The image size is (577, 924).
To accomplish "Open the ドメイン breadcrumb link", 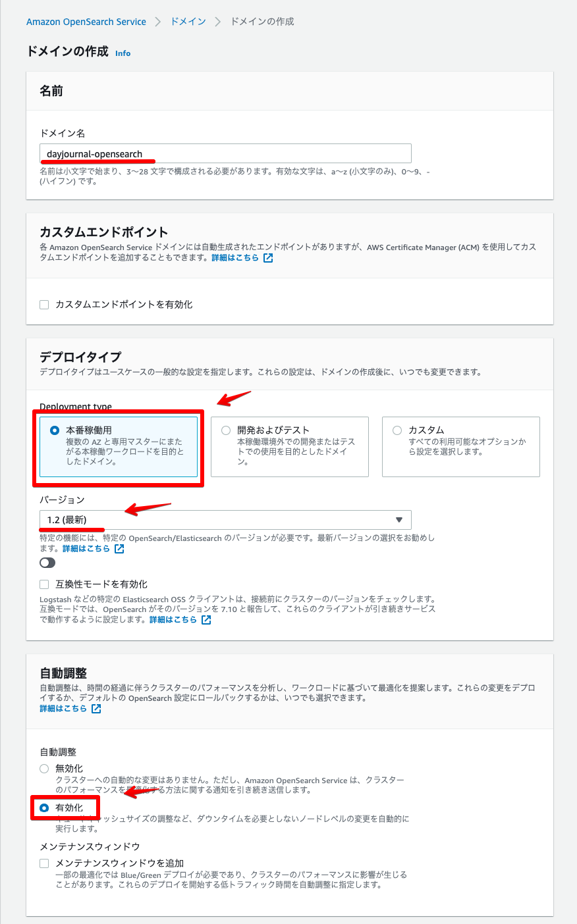I will click(x=187, y=21).
